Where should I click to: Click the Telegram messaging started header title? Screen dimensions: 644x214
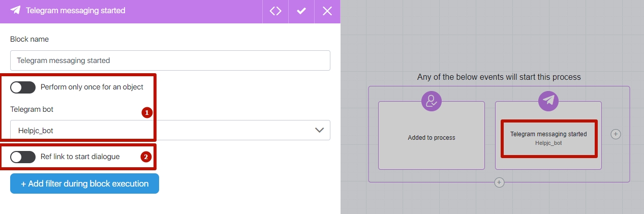click(x=75, y=10)
